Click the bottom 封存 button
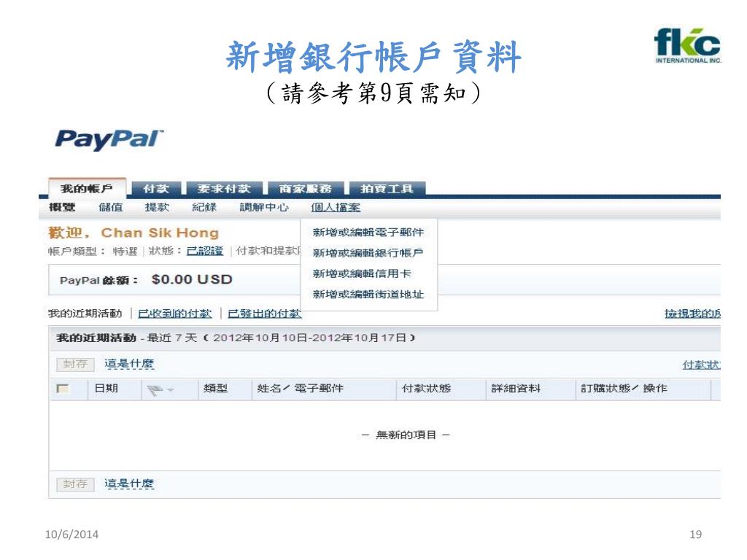This screenshot has width=747, height=560. pyautogui.click(x=75, y=484)
